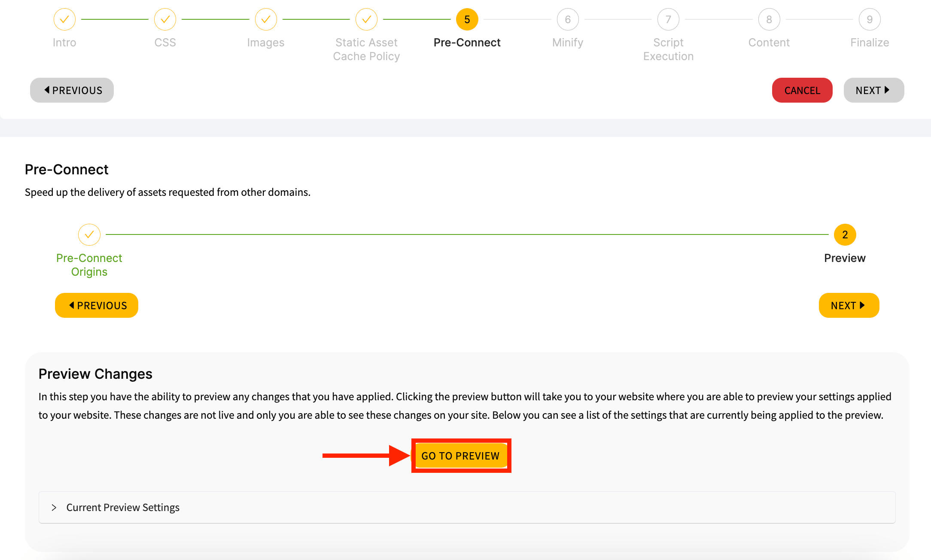Open the GO TO PREVIEW button

(x=461, y=456)
